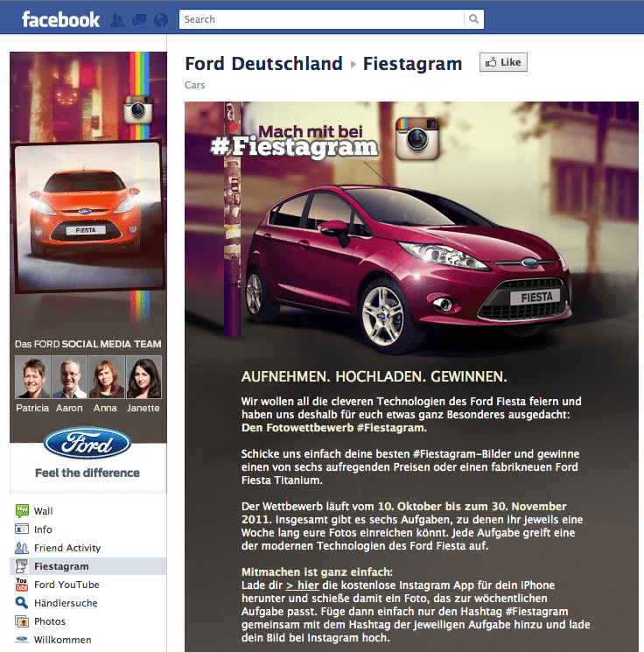Image resolution: width=644 pixels, height=652 pixels.
Task: Click the YouTube logo icon
Action: (22, 585)
